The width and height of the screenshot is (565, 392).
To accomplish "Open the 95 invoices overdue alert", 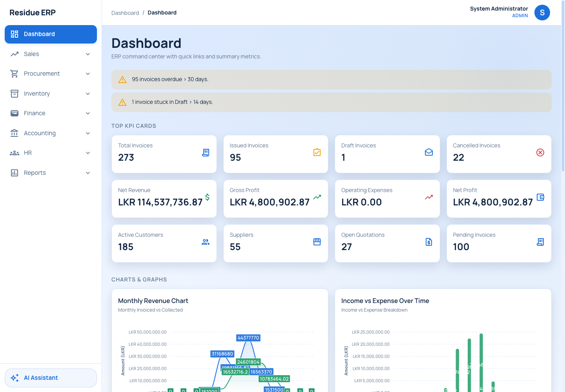I will coord(331,80).
